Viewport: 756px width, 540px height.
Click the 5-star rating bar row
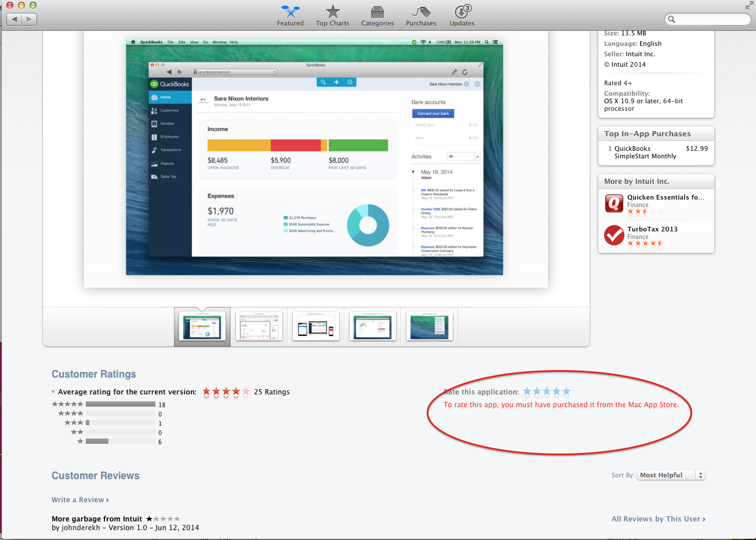[108, 404]
